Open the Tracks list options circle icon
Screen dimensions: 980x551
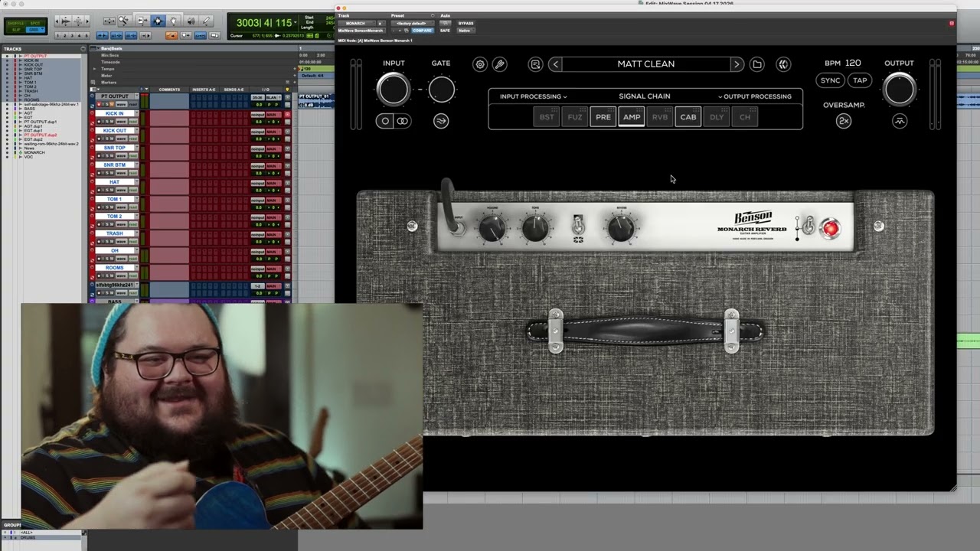coord(83,49)
